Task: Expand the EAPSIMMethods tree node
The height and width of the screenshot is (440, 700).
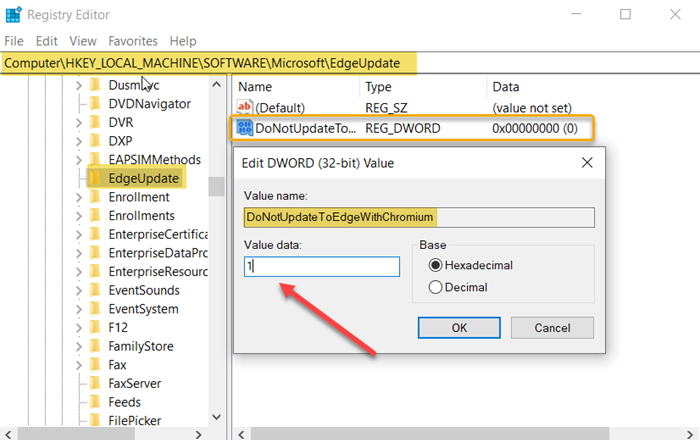Action: pos(79,160)
